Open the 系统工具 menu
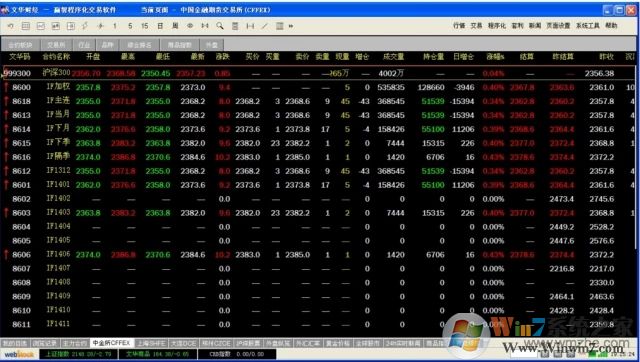The height and width of the screenshot is (362, 640). [x=588, y=26]
